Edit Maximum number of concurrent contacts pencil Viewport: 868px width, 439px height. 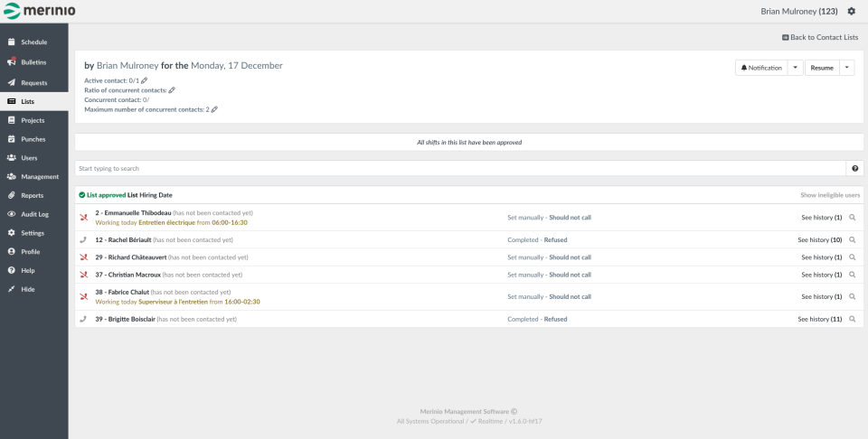tap(214, 109)
